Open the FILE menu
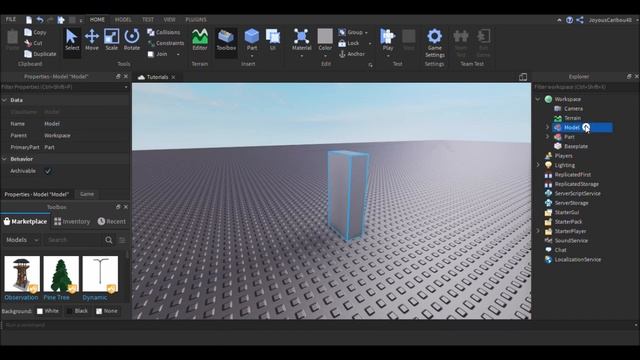The image size is (640, 360). 11,20
